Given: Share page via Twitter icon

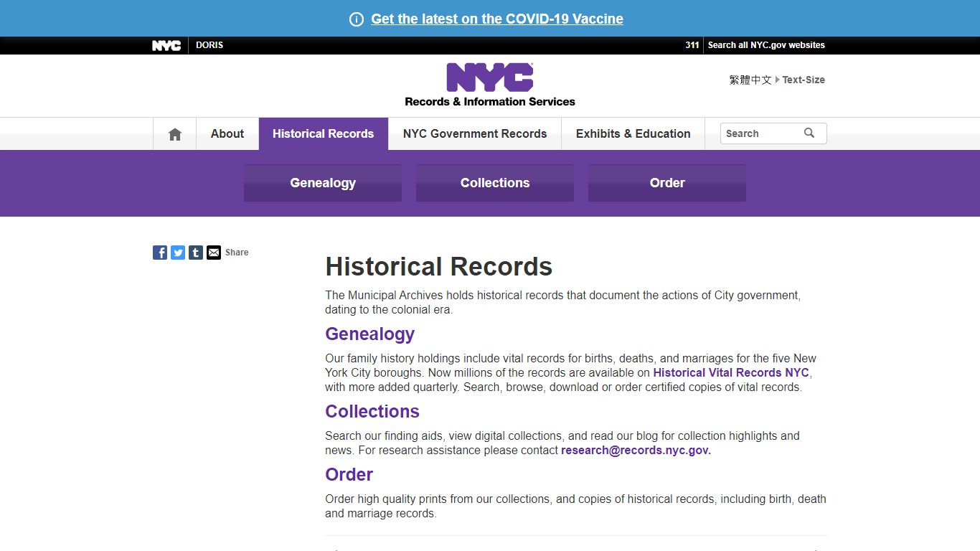Looking at the screenshot, I should pos(178,253).
